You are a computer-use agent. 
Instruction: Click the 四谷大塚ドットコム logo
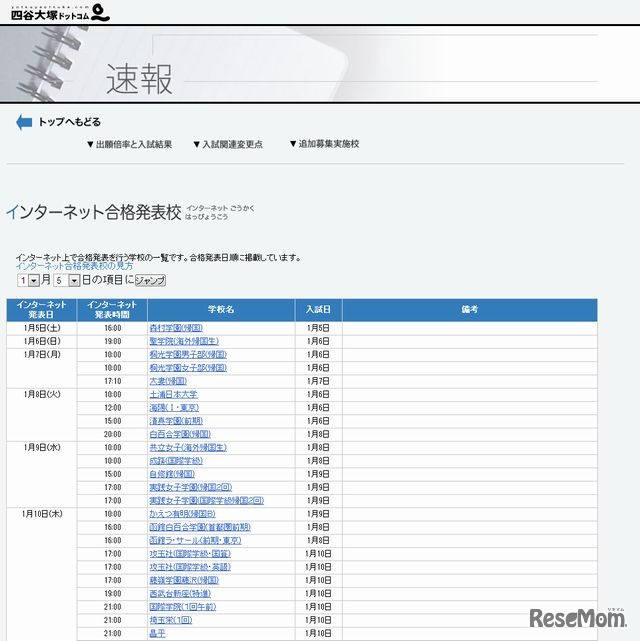pos(60,13)
